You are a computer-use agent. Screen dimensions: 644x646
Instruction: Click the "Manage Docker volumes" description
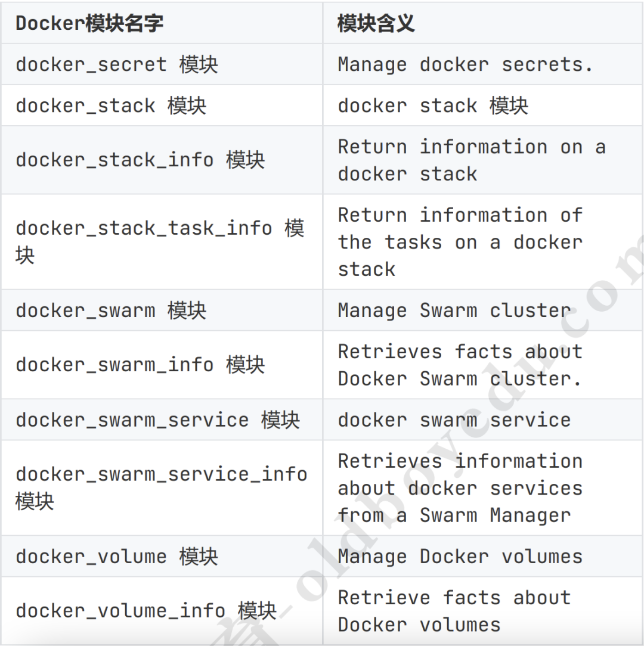click(460, 556)
